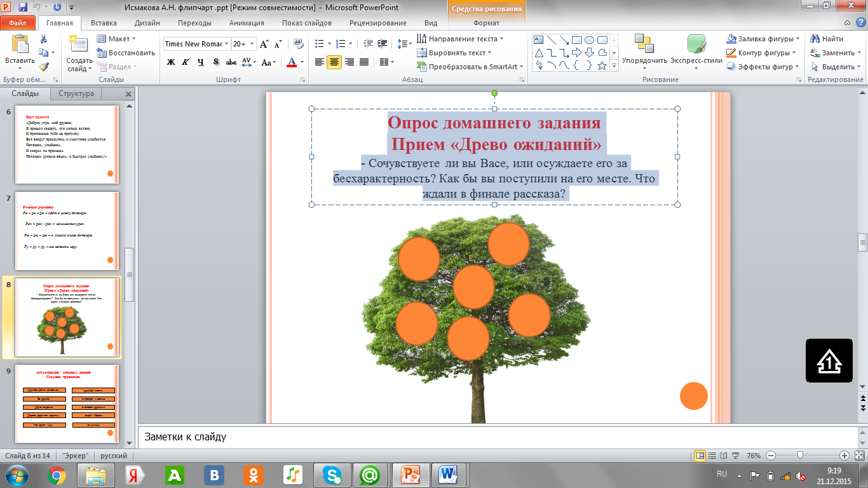This screenshot has height=488, width=868.
Task: Open Skype from the taskbar
Action: (x=332, y=475)
